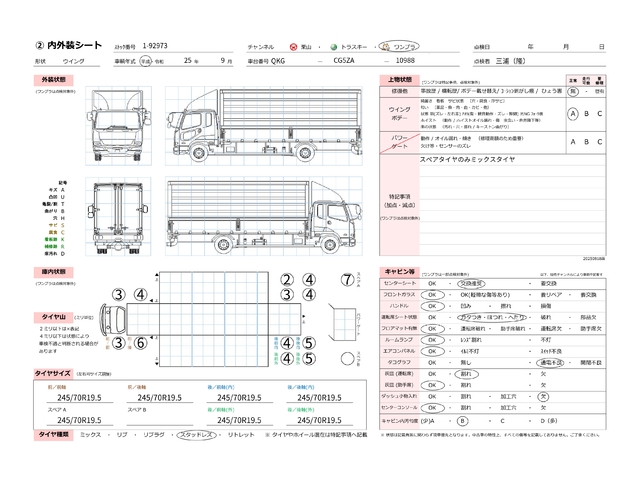Select the circled スタッドレス tire type
This screenshot has height=480, width=640.
tap(197, 436)
